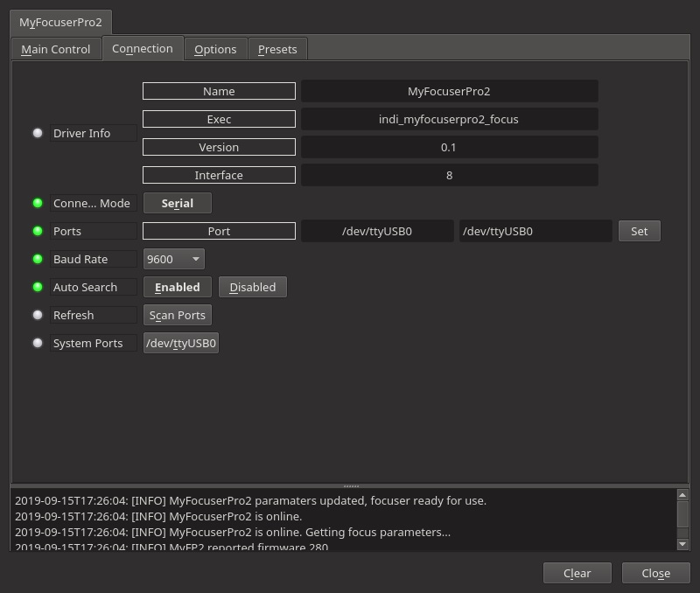Viewport: 700px width, 593px height.
Task: Click the version value 0.1
Action: coord(449,147)
